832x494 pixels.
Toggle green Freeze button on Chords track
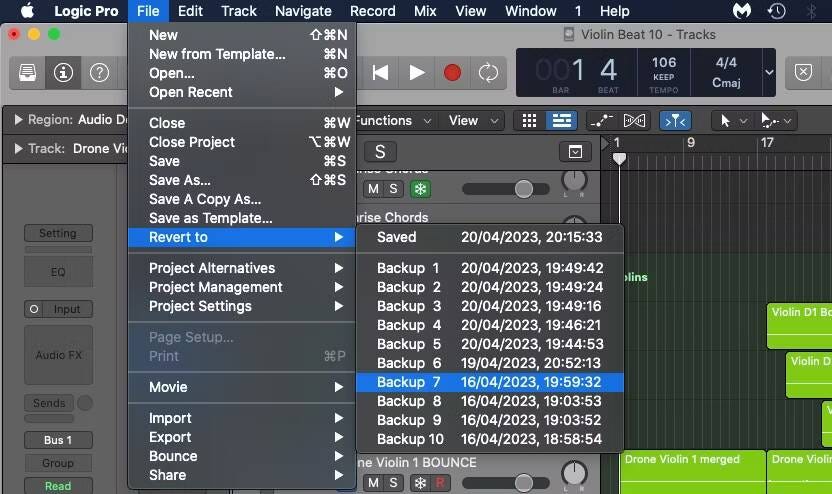pos(420,189)
